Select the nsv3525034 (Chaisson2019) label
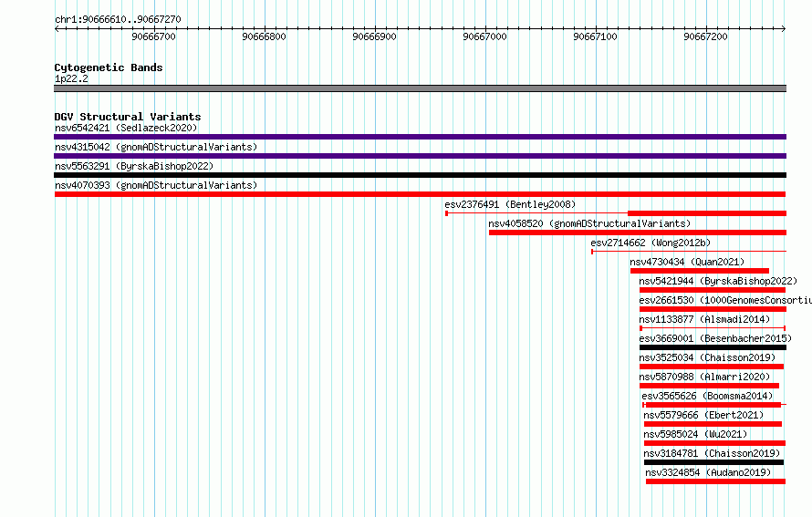The width and height of the screenshot is (812, 517). pyautogui.click(x=707, y=357)
